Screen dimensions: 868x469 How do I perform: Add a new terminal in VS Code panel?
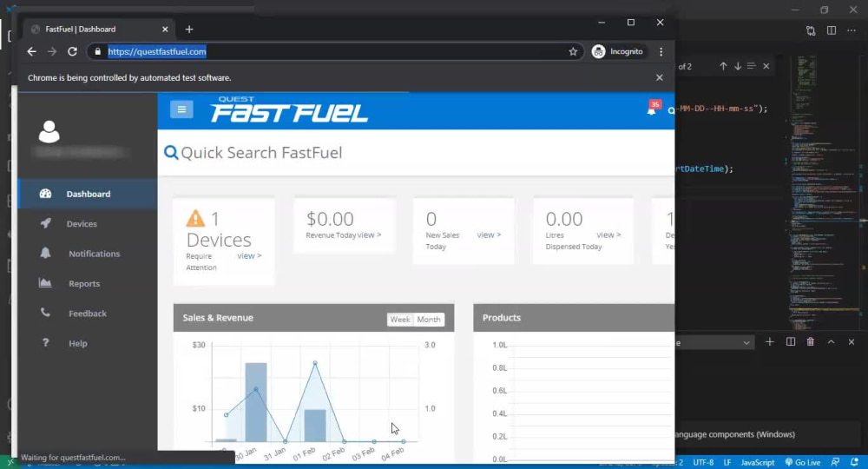pos(769,341)
